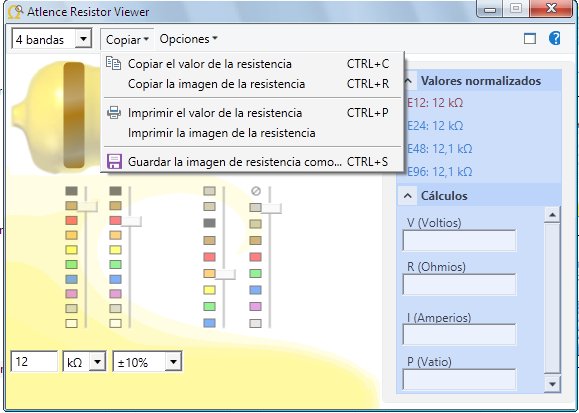579x413 pixels.
Task: Click the printer icon in Copiar menu
Action: click(x=114, y=112)
